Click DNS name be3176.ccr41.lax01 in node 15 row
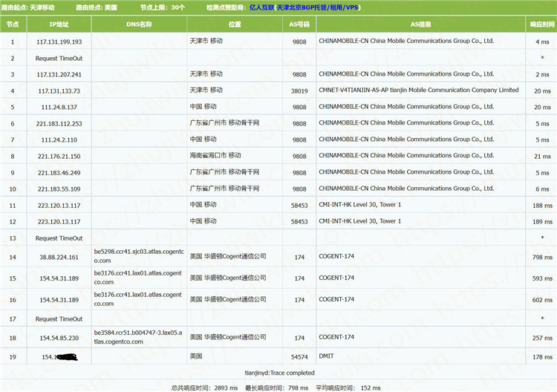Image resolution: width=557 pixels, height=392 pixels. pyautogui.click(x=138, y=278)
